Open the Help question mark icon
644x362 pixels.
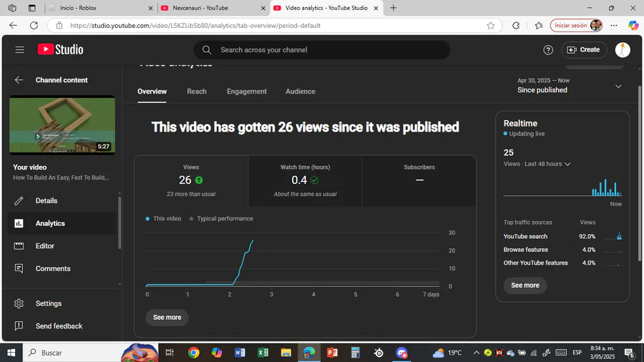pyautogui.click(x=548, y=50)
